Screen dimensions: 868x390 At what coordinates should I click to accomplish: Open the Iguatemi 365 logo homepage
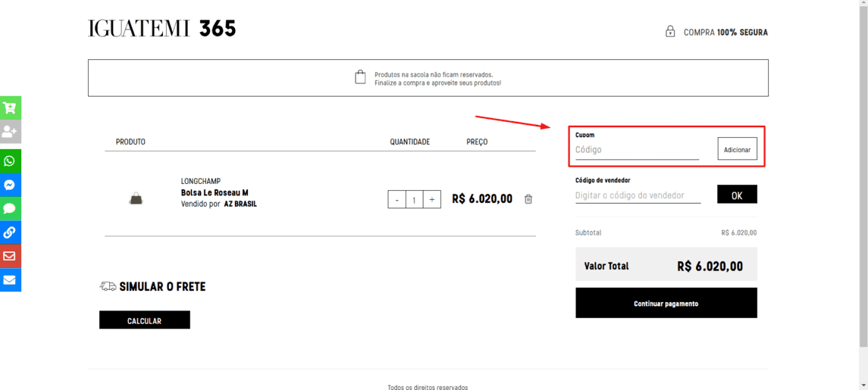pos(161,29)
